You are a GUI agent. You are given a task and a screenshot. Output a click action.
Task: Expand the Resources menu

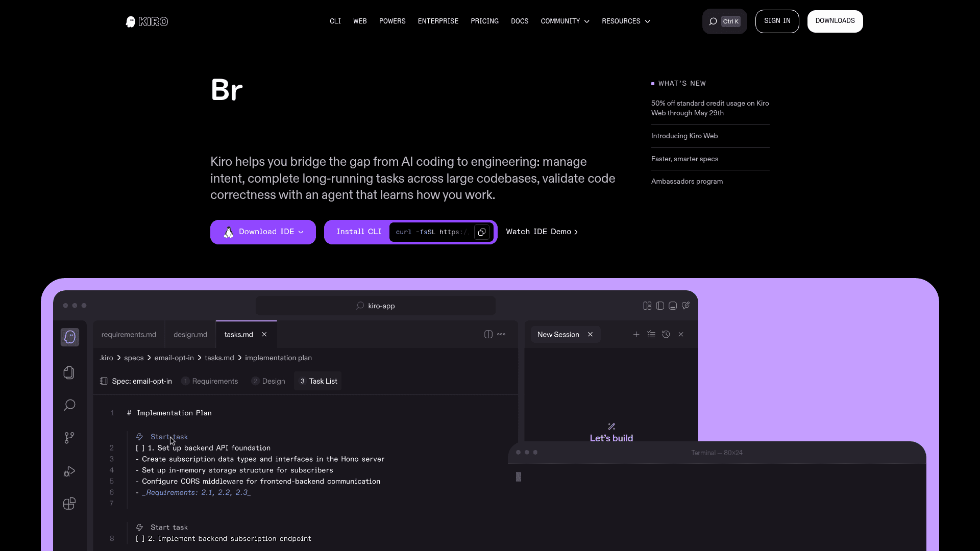(626, 21)
